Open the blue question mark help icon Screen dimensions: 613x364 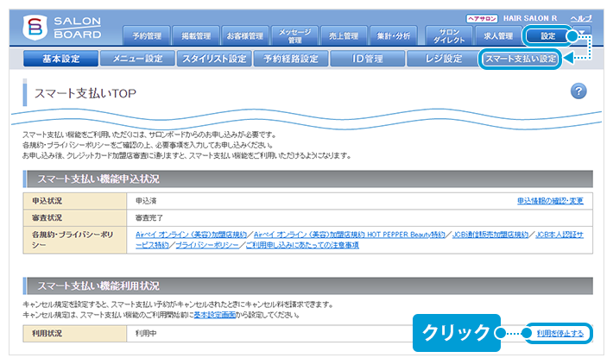tap(579, 91)
